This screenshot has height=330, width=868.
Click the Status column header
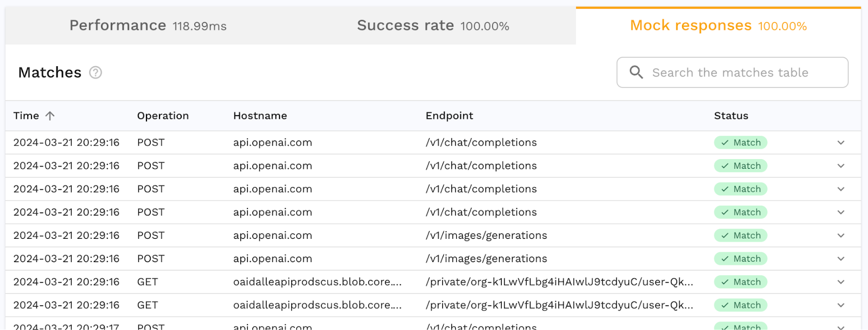click(x=731, y=116)
